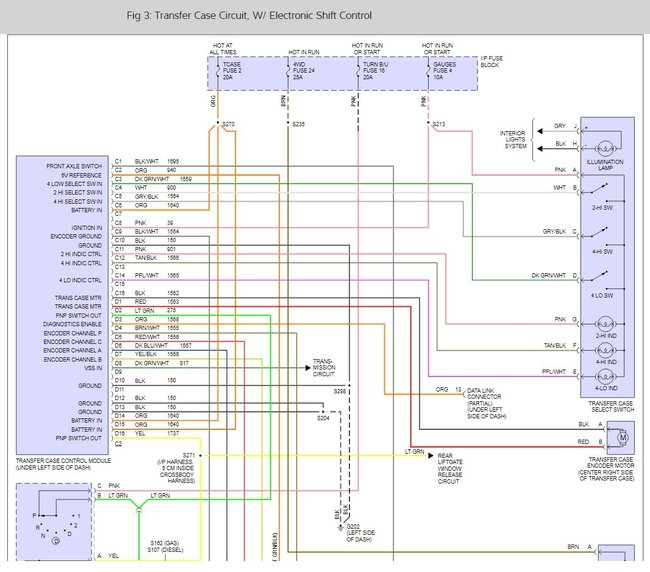Click the 'ILLUMINATION LAMP' label
This screenshot has height=572, width=650.
pos(605,165)
